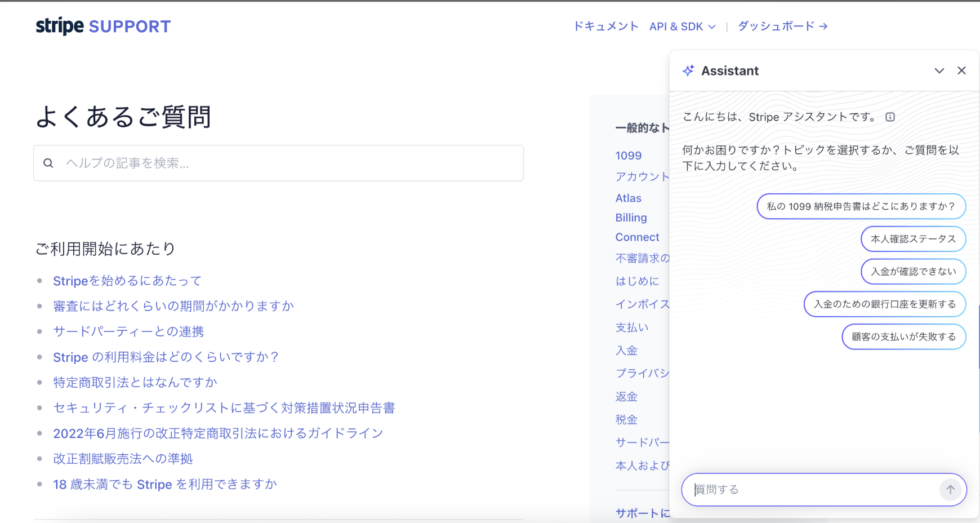Pick the 顧客の支払いが失敗する suggestion
Viewport: 980px width, 523px height.
903,337
